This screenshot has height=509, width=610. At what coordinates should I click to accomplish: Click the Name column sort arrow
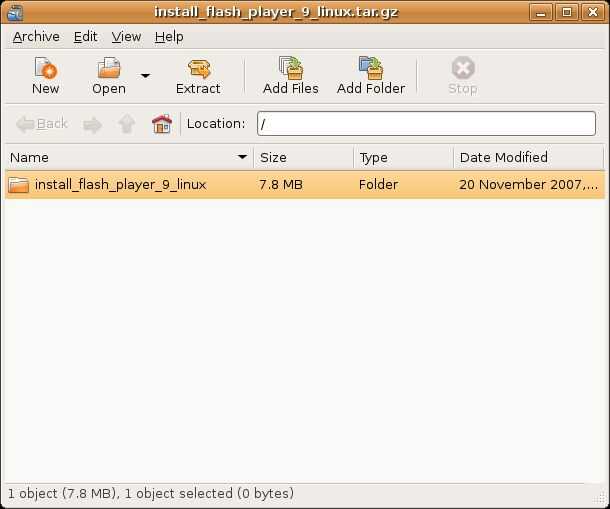[242, 157]
